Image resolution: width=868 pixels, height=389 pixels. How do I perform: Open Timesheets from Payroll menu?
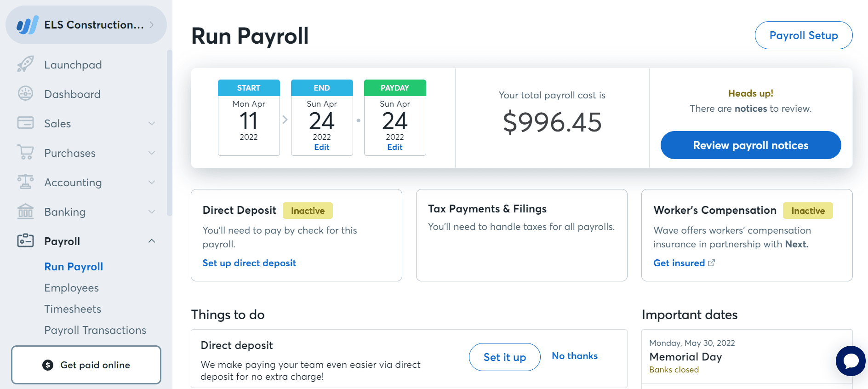coord(73,309)
